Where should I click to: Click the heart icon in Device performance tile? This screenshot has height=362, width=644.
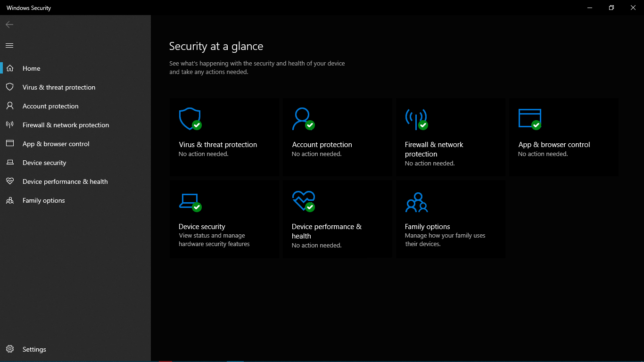click(303, 200)
